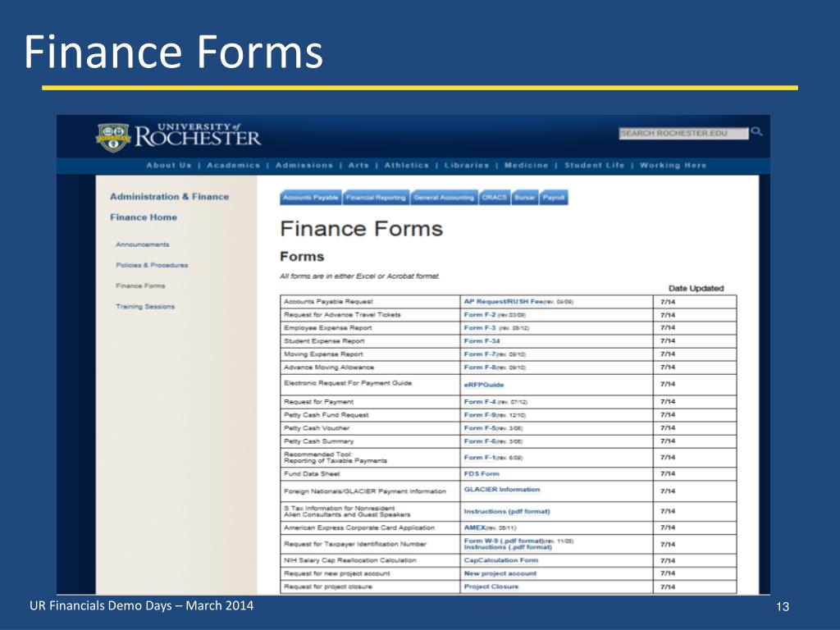The height and width of the screenshot is (630, 840).
Task: Open the Athletics menu item
Action: (407, 166)
